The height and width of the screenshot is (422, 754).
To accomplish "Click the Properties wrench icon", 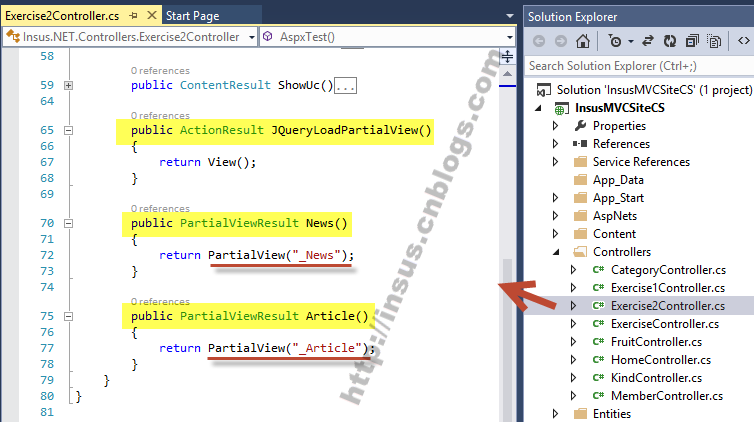I will click(580, 126).
